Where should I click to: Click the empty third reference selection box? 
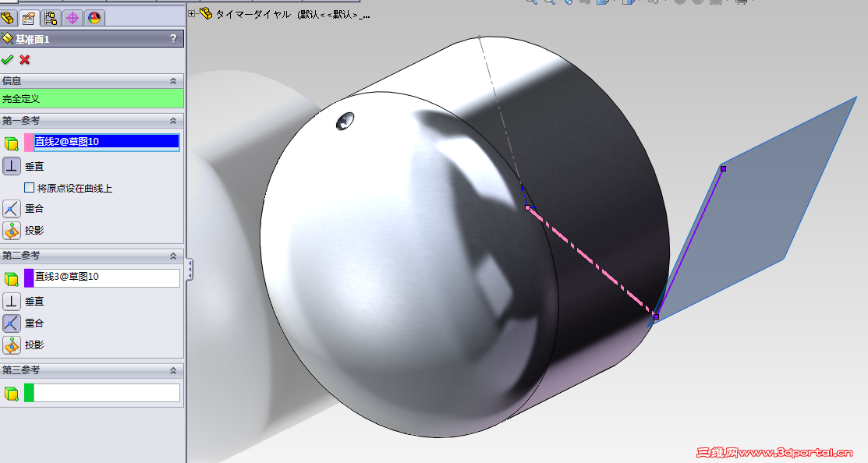pos(107,393)
